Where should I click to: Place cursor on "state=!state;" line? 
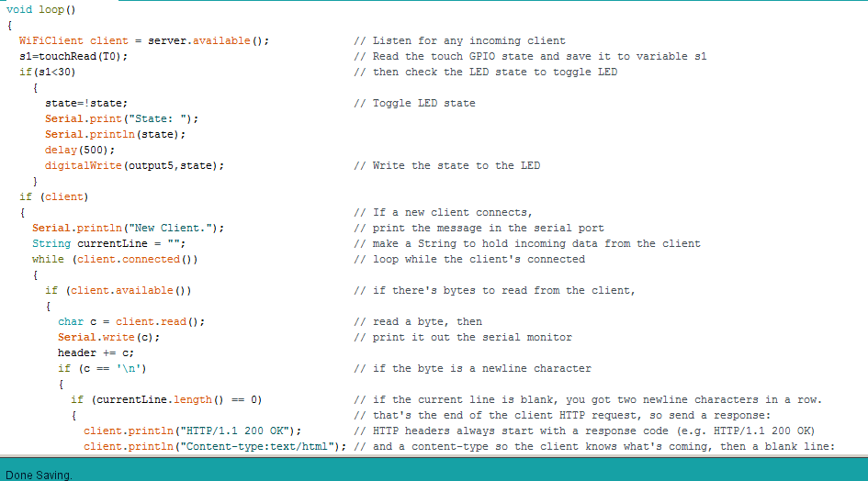[86, 103]
